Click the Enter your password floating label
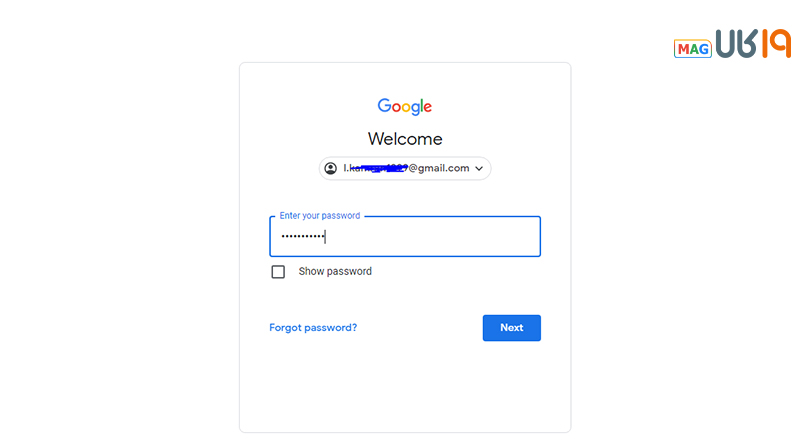The image size is (800, 444). [320, 216]
